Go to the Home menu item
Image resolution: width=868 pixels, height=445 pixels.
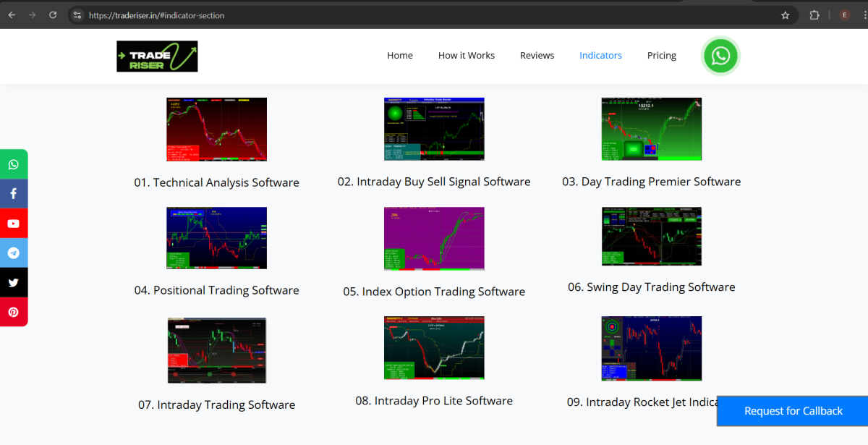(x=399, y=56)
